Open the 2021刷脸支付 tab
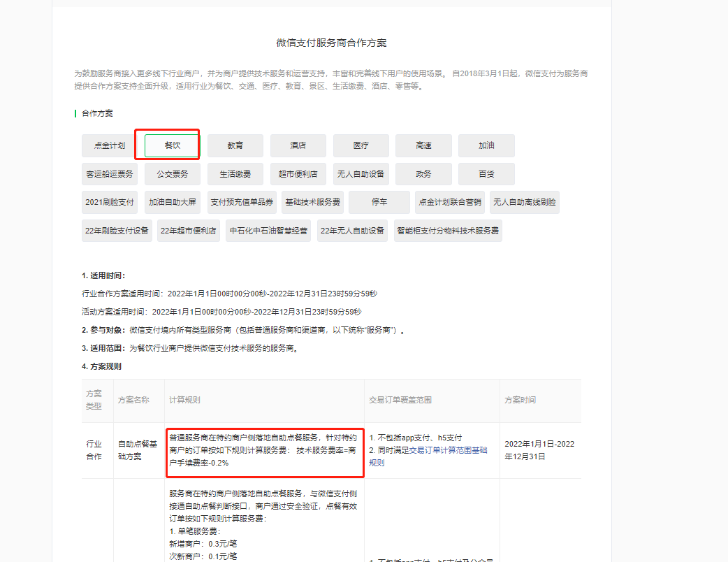Image resolution: width=728 pixels, height=562 pixels. click(110, 202)
